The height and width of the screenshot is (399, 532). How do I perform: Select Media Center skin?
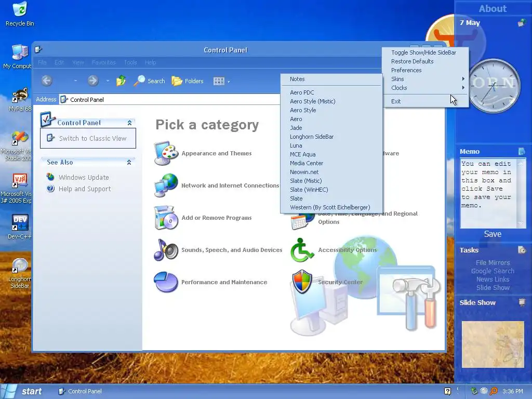(331, 163)
